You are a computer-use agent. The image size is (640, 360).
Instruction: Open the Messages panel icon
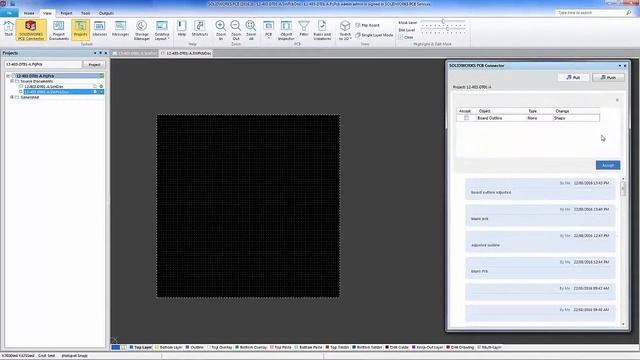[x=120, y=29]
